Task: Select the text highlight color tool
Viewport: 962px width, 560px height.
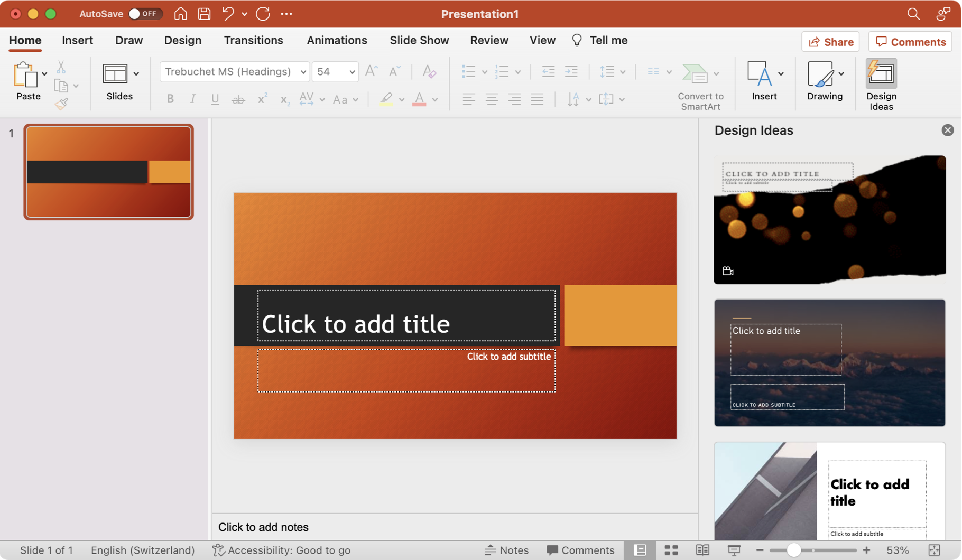Action: (x=386, y=99)
